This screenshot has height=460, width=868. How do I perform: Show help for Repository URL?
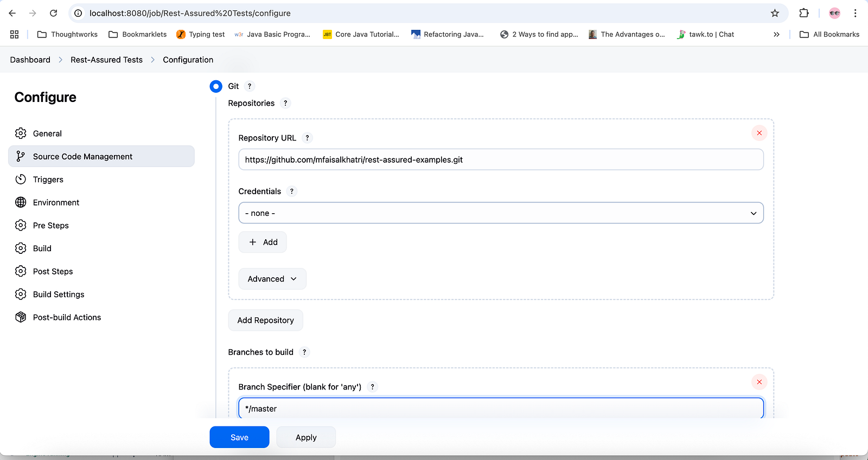point(307,138)
